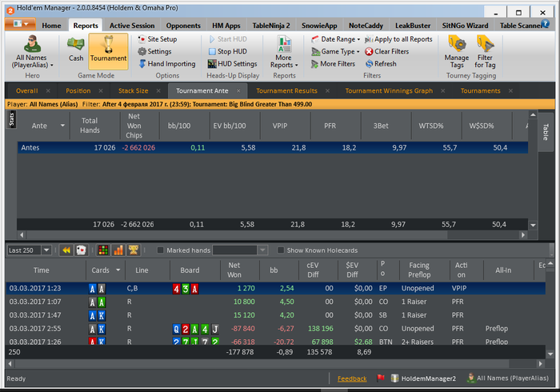Select the hand with net won 15 120
This screenshot has height=392, width=560.
[275, 315]
